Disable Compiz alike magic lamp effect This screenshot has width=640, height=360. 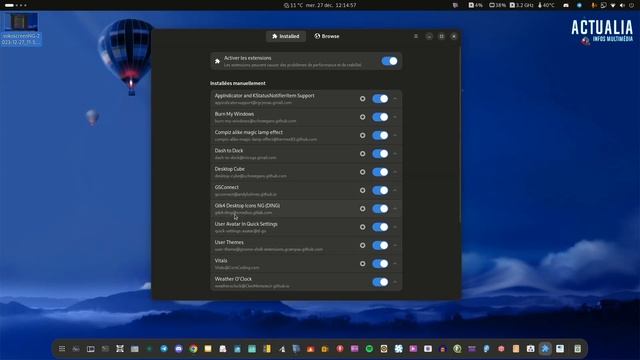point(380,136)
